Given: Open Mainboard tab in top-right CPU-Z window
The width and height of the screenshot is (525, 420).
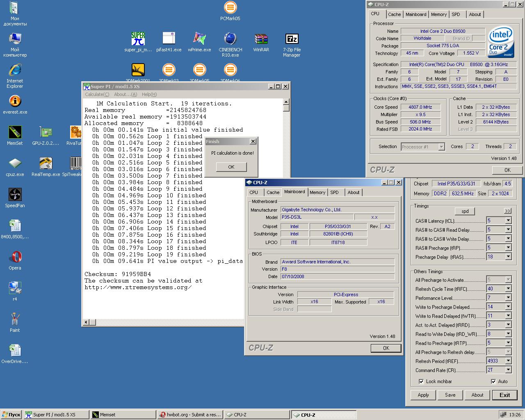Looking at the screenshot, I should 416,14.
